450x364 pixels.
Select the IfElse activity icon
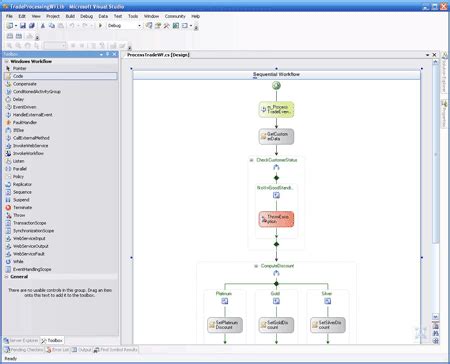[x=8, y=130]
